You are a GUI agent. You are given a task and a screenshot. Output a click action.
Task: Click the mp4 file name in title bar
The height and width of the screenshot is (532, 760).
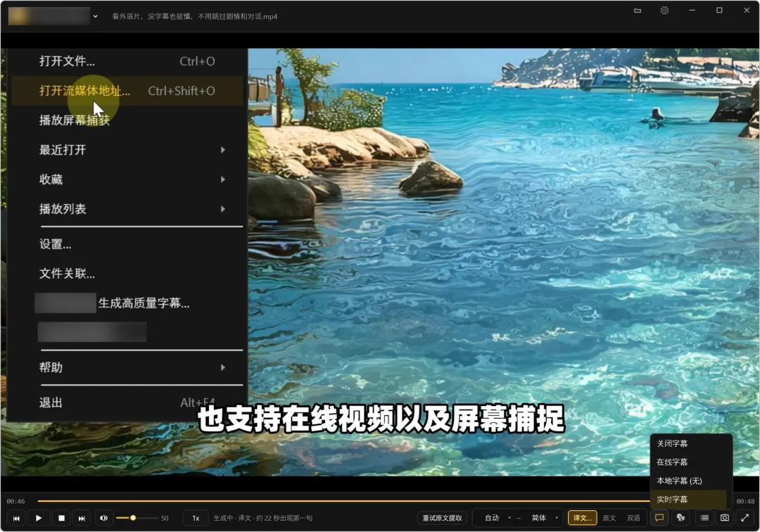[x=195, y=16]
